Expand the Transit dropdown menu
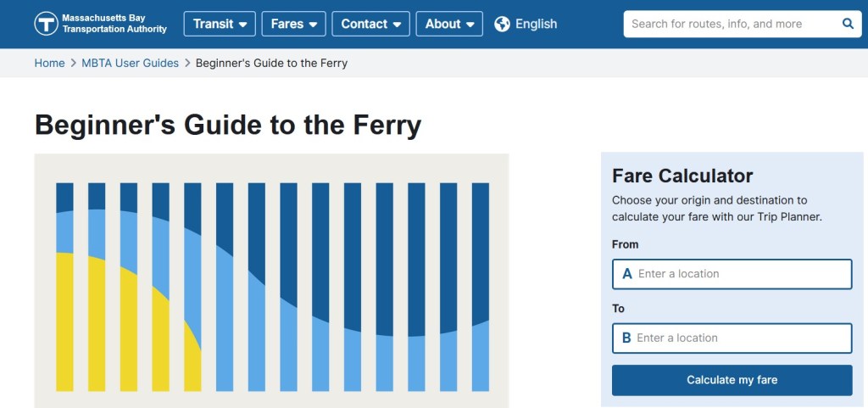 [x=220, y=24]
